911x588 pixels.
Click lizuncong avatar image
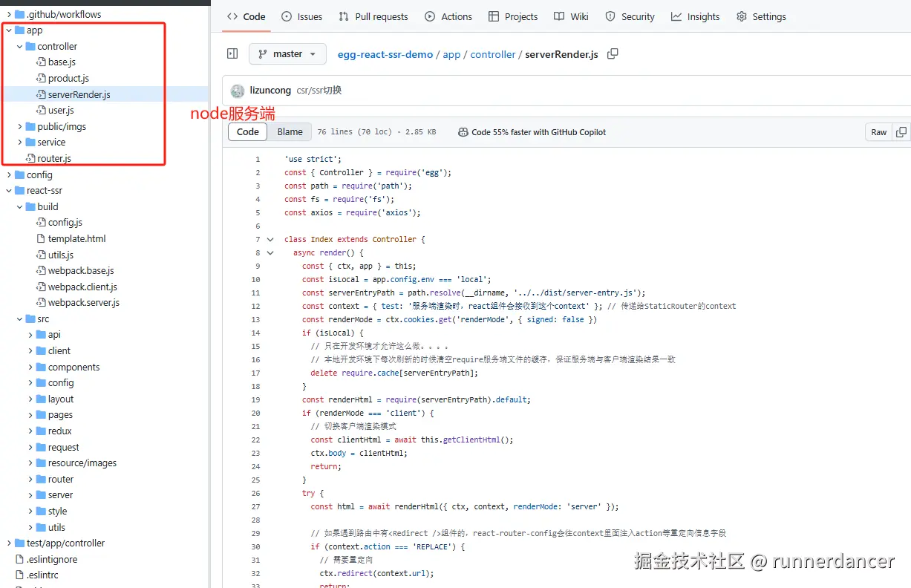click(x=238, y=91)
